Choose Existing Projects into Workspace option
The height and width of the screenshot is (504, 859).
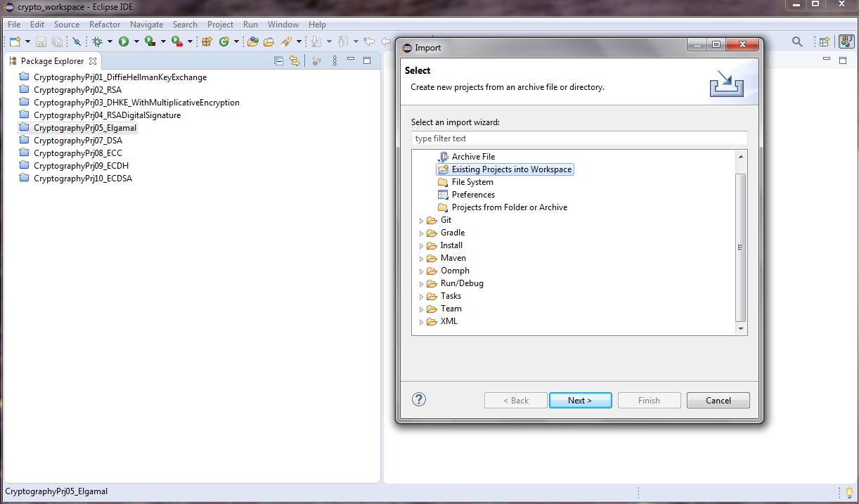click(x=504, y=169)
